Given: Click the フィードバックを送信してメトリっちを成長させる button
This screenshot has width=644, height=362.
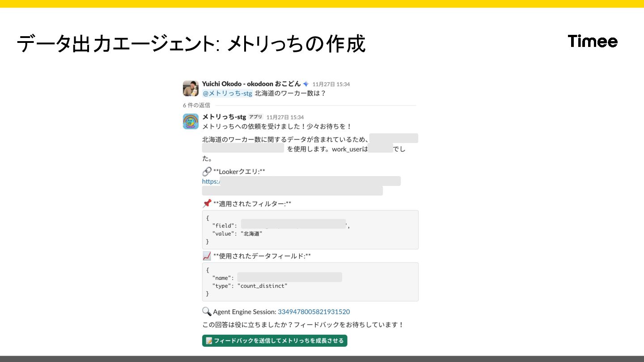Looking at the screenshot, I should 275,341.
